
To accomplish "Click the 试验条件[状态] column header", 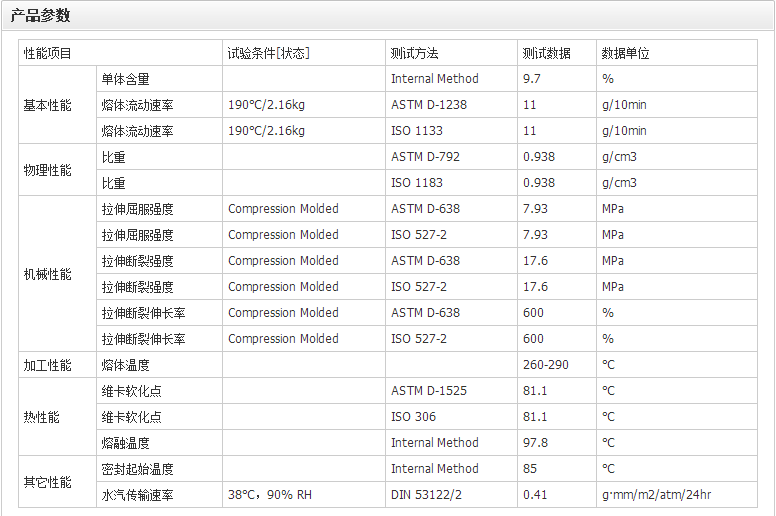I will 268,53.
